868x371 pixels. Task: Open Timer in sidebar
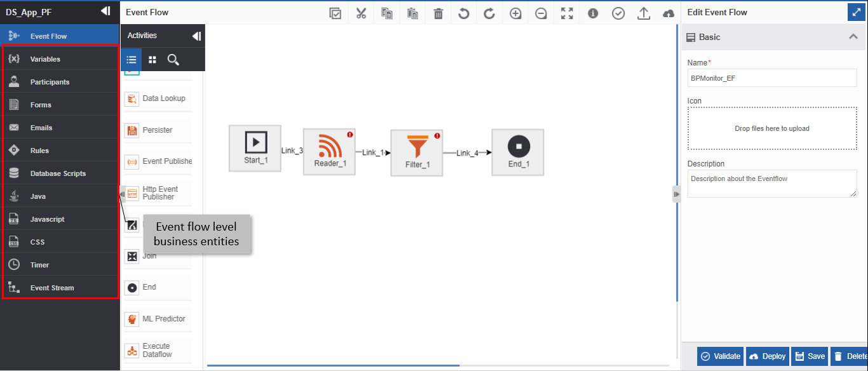(x=60, y=265)
